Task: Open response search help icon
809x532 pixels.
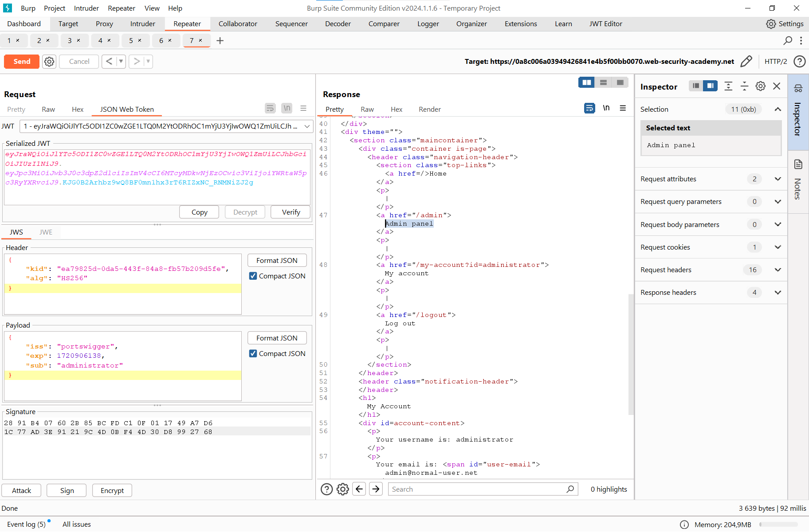Action: coord(326,489)
